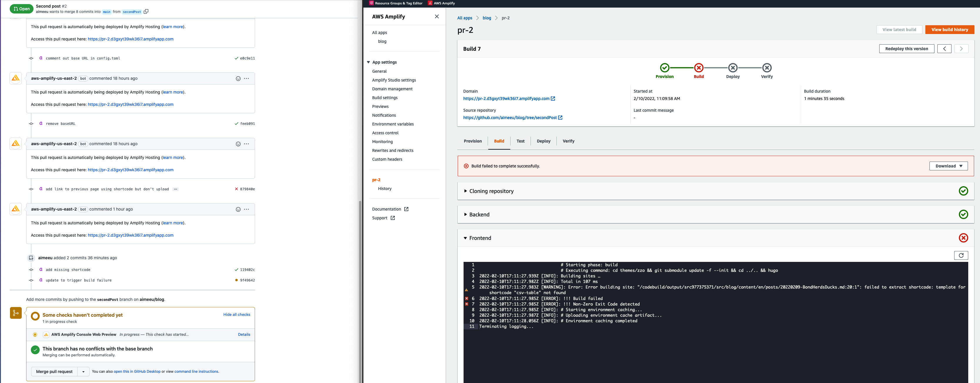The height and width of the screenshot is (383, 980).
Task: Click the blog breadcrumb in the Amplify console
Action: pos(486,18)
